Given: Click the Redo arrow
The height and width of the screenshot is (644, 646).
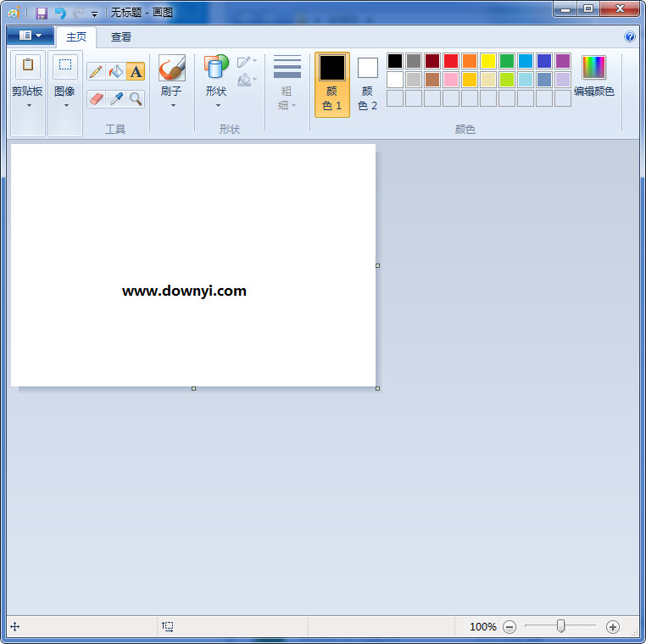Looking at the screenshot, I should [78, 14].
